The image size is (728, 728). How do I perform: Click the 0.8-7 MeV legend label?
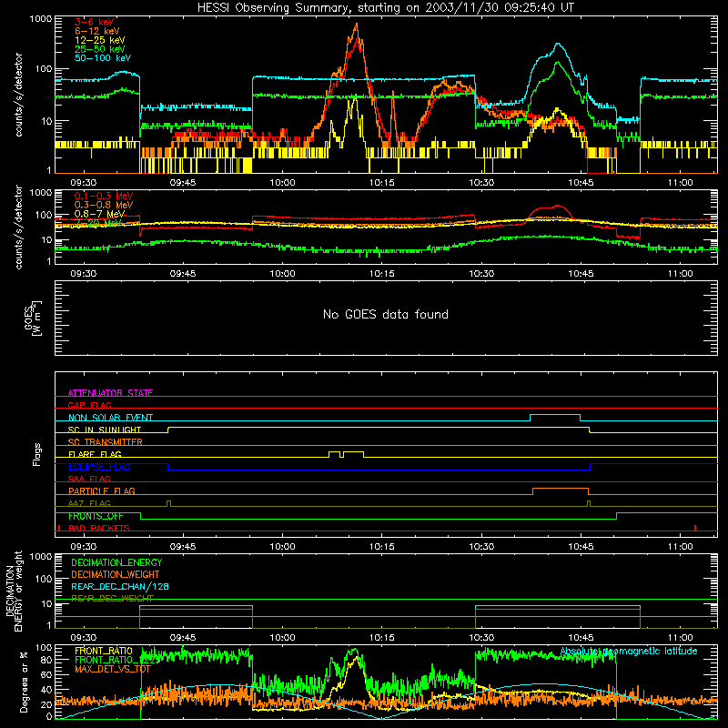(x=99, y=214)
